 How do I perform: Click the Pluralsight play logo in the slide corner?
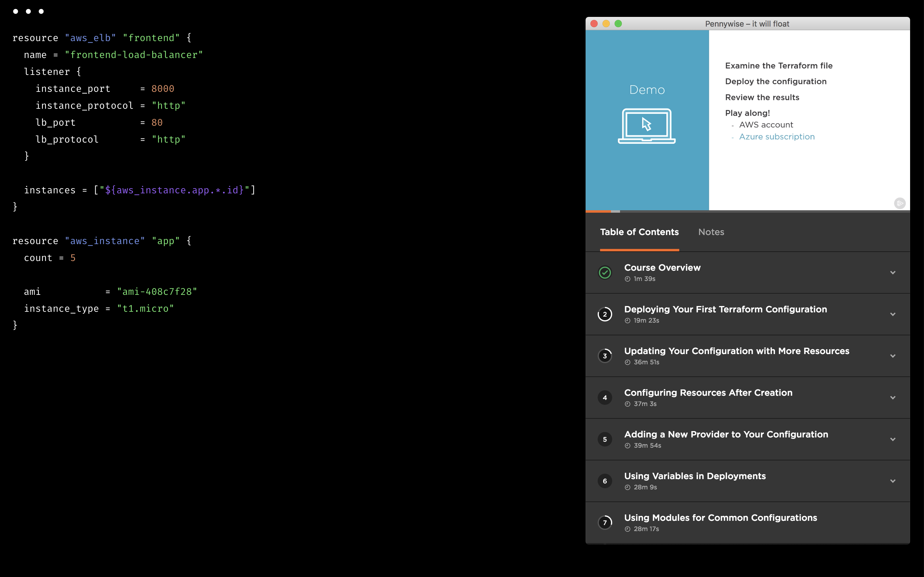tap(900, 203)
